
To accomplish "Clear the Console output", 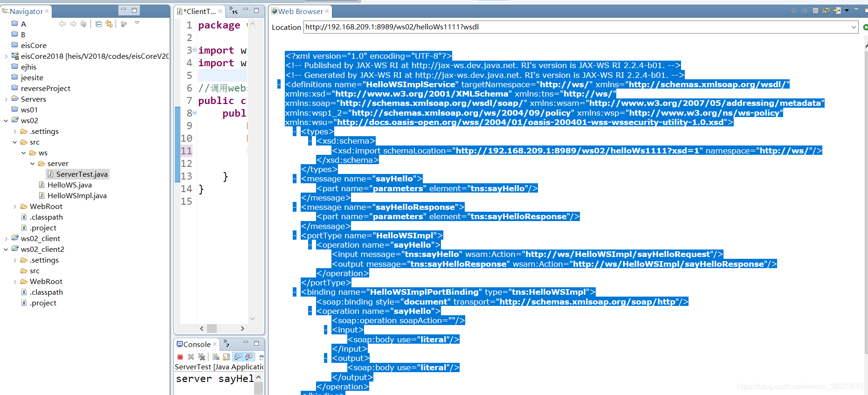I will pos(216,357).
